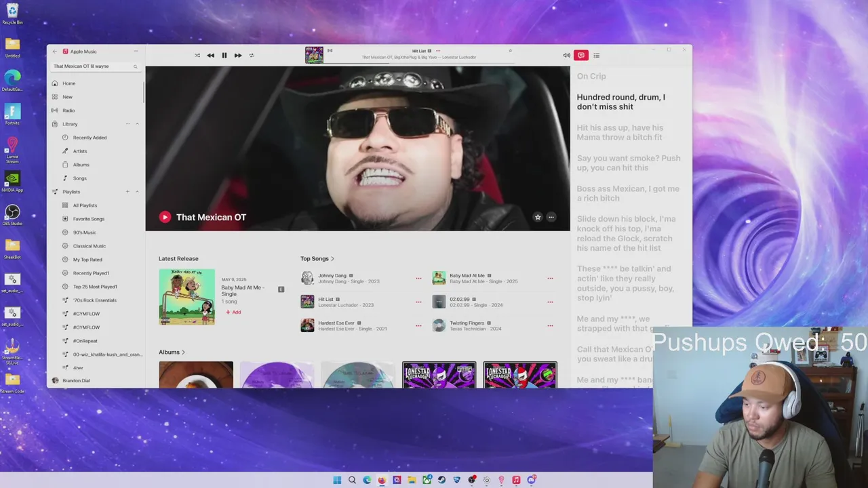
Task: Open the Fortnite desktop shortcut
Action: 12,114
